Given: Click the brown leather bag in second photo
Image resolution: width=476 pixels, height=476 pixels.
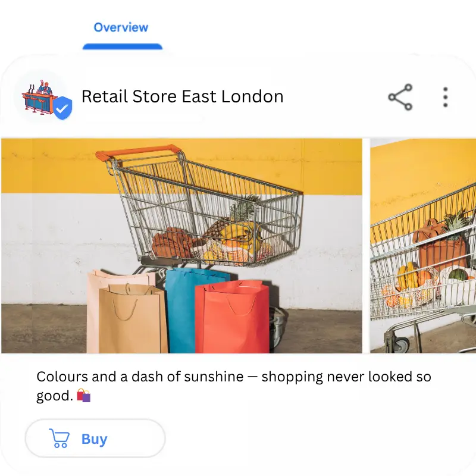Looking at the screenshot, I should coord(439,244).
